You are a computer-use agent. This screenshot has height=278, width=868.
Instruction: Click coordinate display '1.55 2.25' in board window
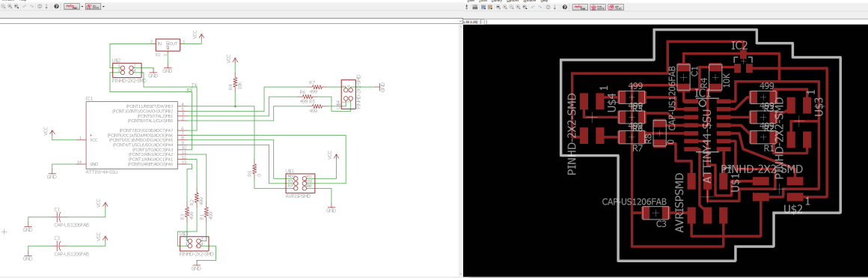coord(470,22)
